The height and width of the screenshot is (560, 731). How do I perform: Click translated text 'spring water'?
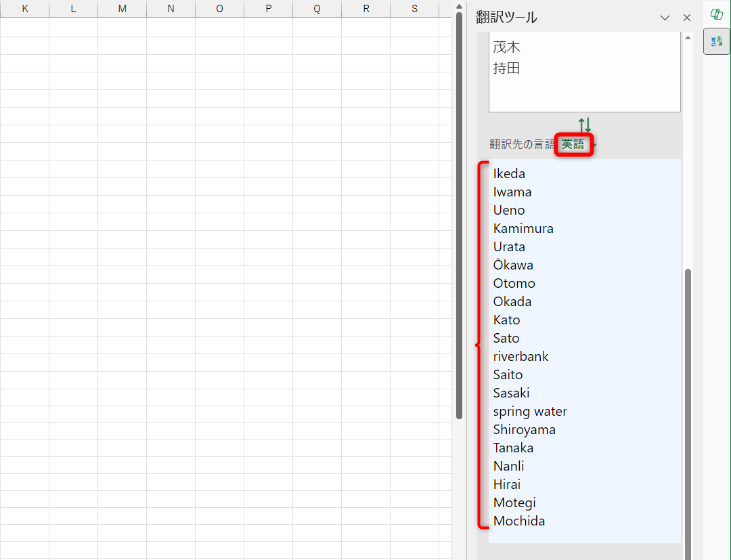tap(530, 411)
